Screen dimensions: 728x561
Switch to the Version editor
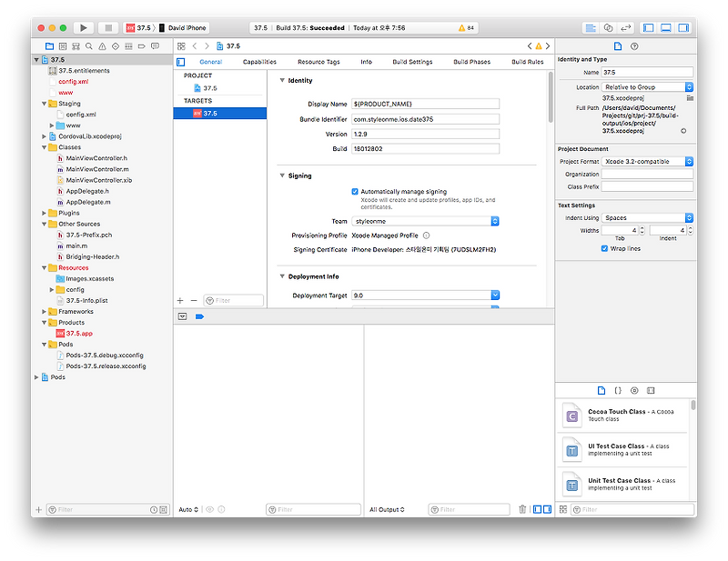[626, 28]
